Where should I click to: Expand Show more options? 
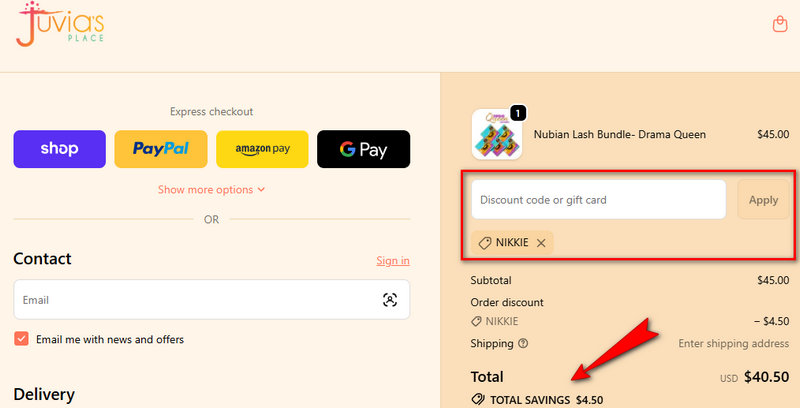(205, 189)
